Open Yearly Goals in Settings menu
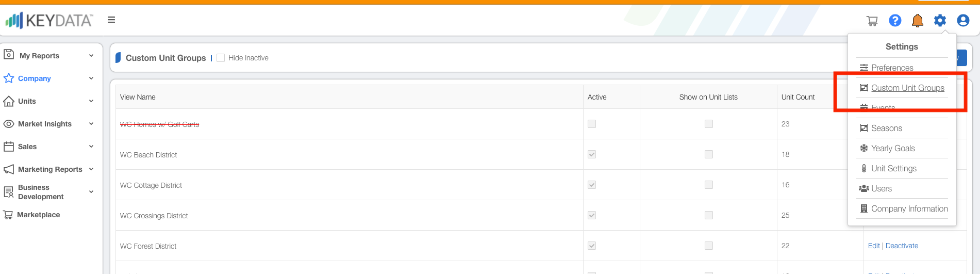 click(893, 148)
